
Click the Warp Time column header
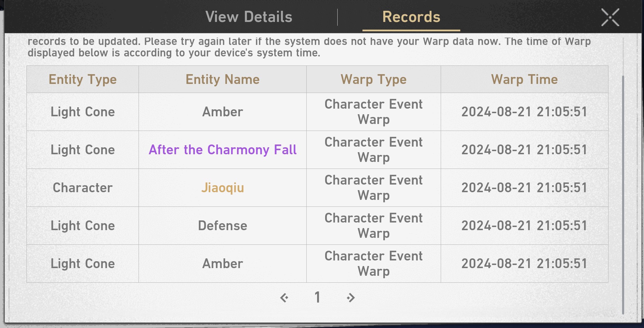(524, 79)
